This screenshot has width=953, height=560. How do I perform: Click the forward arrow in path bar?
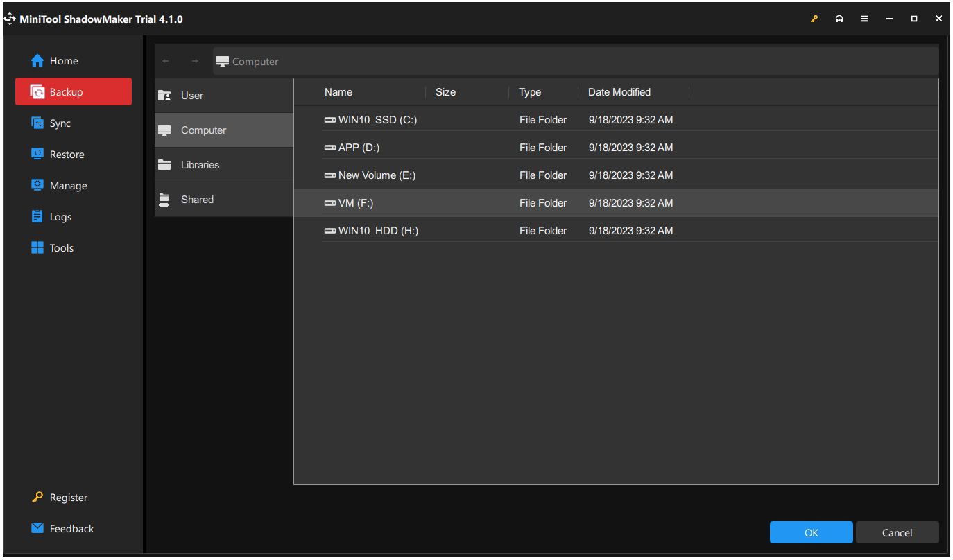pos(195,62)
